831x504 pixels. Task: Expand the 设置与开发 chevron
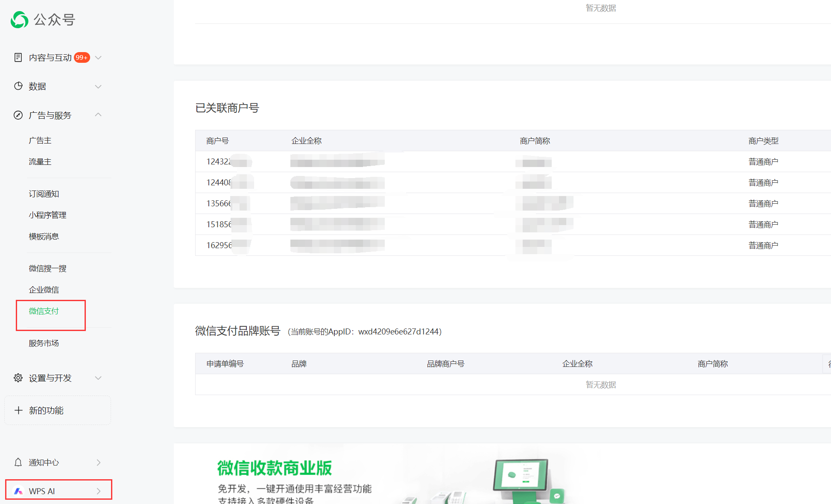coord(98,378)
